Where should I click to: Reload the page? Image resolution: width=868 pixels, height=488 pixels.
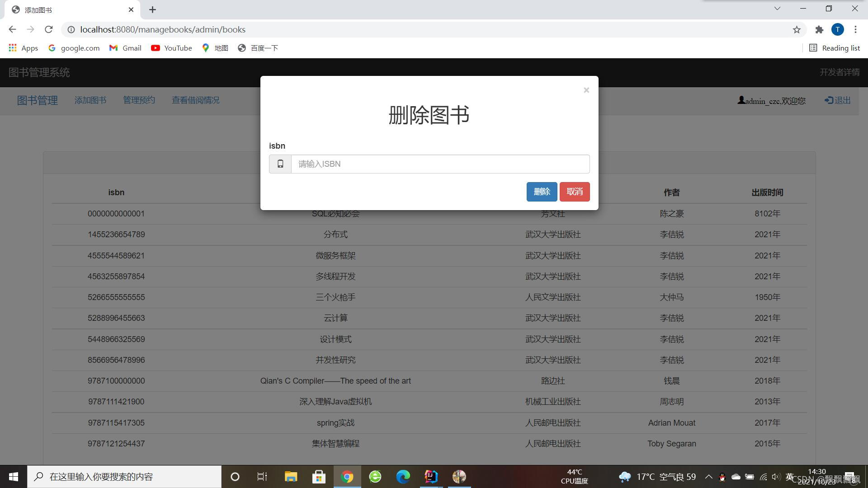(x=49, y=30)
